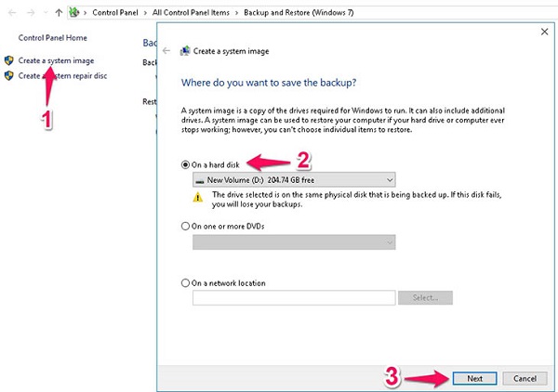558x392 pixels.
Task: Expand the DVD drive selection dropdown
Action: click(x=294, y=242)
